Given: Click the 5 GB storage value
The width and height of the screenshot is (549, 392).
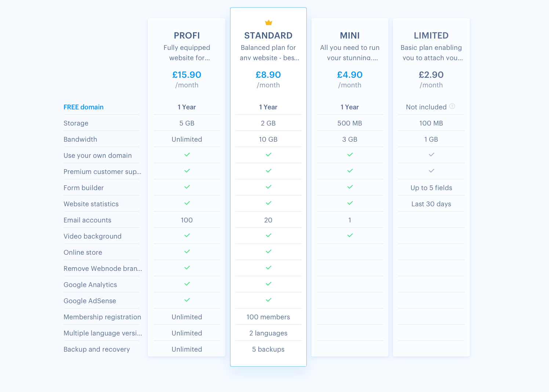Looking at the screenshot, I should [187, 123].
